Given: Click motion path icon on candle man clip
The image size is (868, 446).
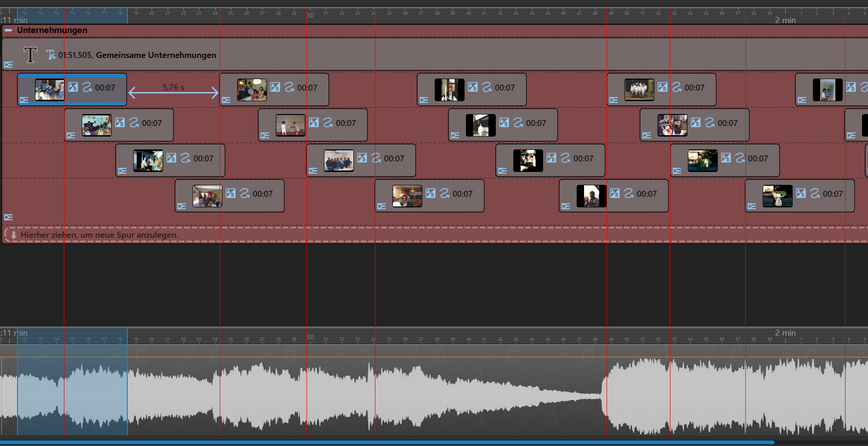Looking at the screenshot, I should tap(629, 193).
